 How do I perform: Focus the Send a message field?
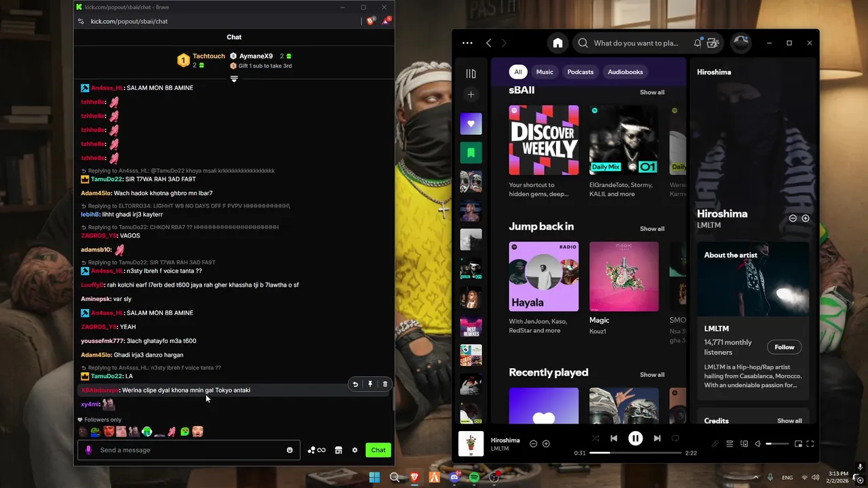[x=189, y=450]
